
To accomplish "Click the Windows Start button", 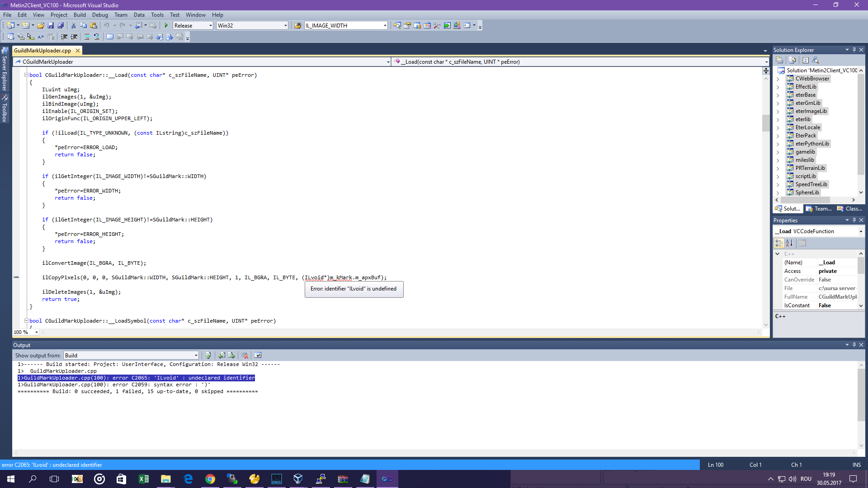I will (11, 479).
